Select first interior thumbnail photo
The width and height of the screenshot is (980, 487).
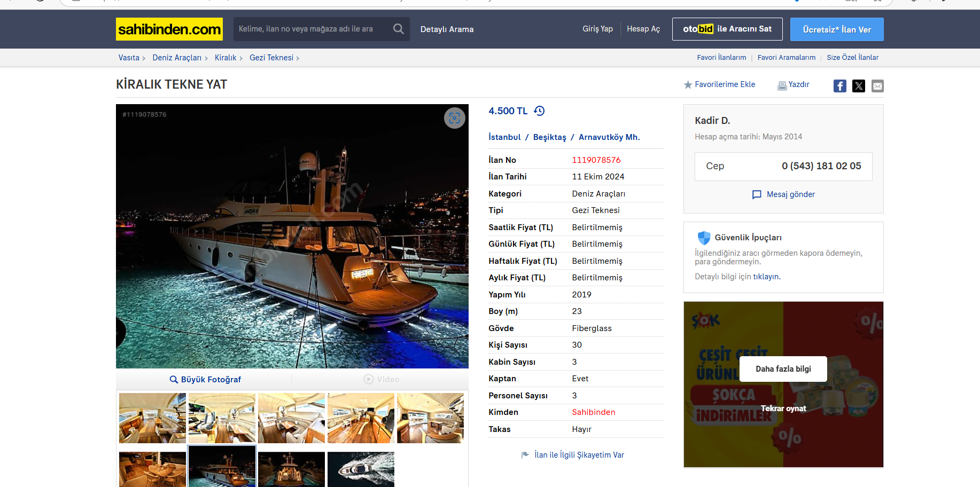[x=152, y=418]
